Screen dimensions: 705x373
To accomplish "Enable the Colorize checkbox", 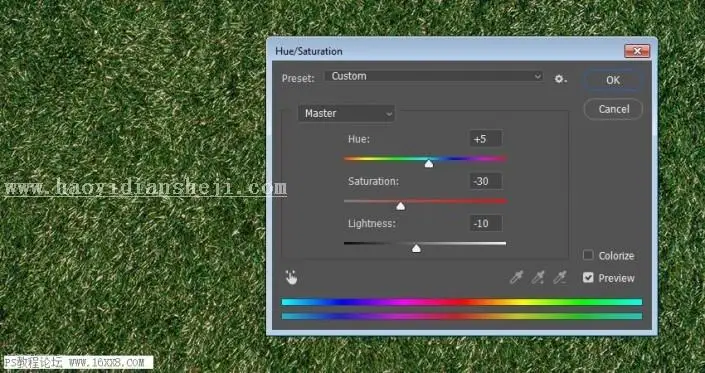I will click(x=588, y=255).
